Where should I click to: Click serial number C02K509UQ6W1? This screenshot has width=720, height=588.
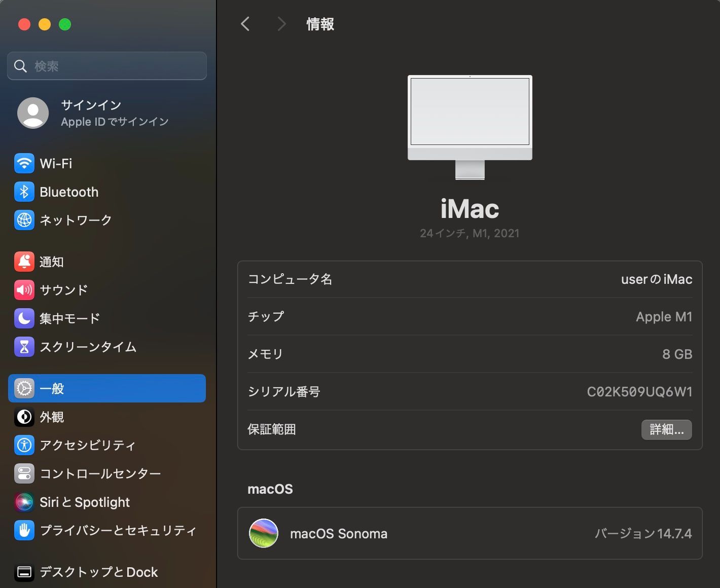click(639, 392)
